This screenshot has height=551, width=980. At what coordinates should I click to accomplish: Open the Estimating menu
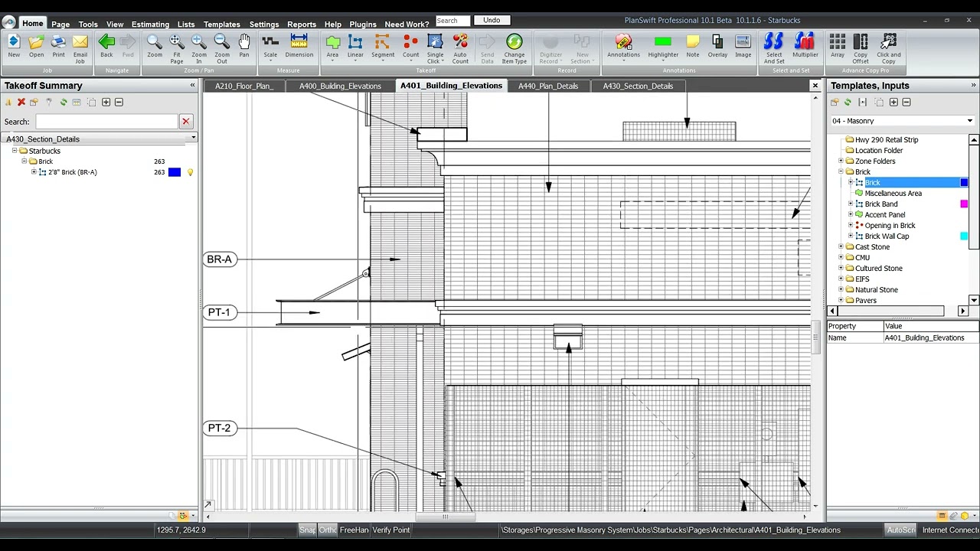tap(150, 24)
